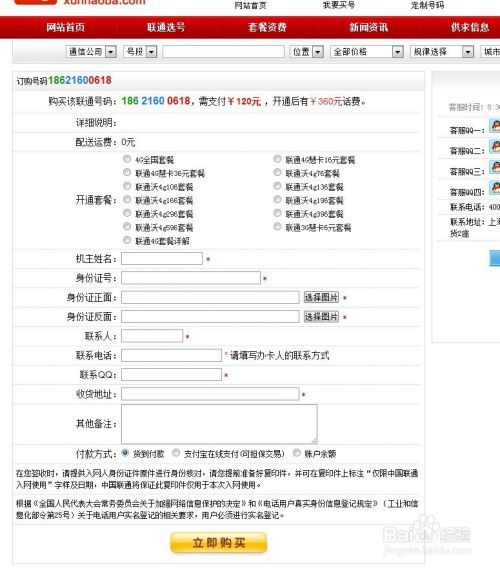Open the 全部价格 dropdown
500x568 pixels.
tap(367, 52)
